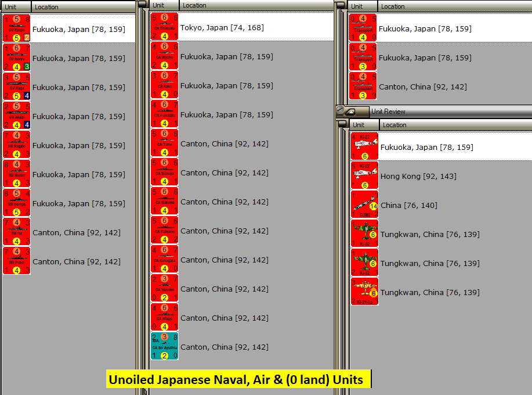The image size is (532, 395).
Task: Select the Ki-32 counter with lower-left 2
Action: (x=365, y=263)
